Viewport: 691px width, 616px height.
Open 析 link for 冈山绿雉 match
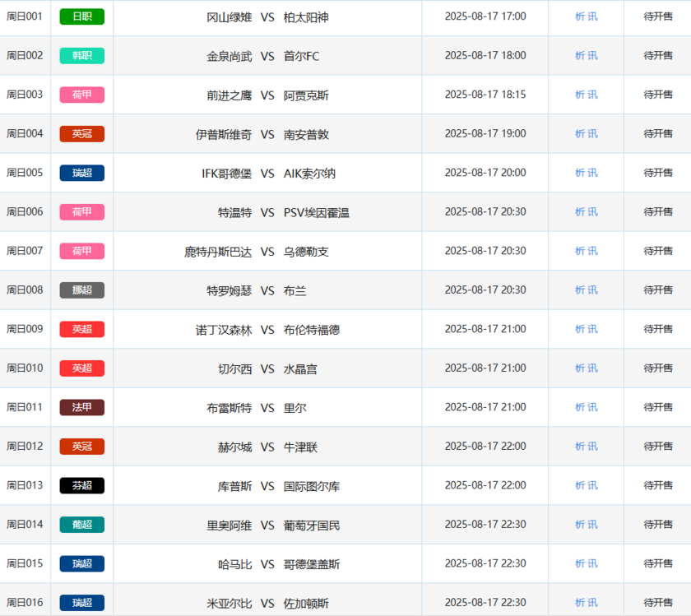tap(580, 16)
